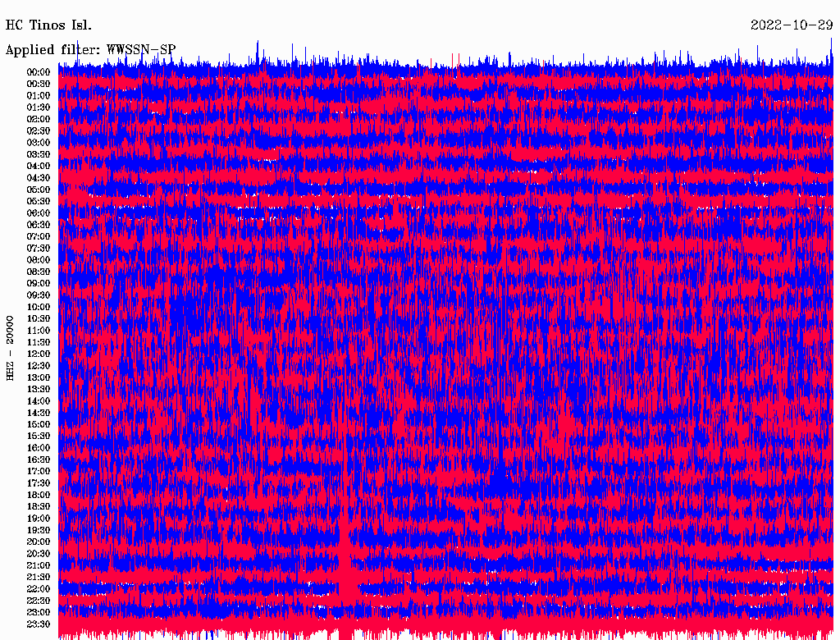Select the 12:00 time label
Image resolution: width=840 pixels, height=640 pixels.
click(39, 354)
